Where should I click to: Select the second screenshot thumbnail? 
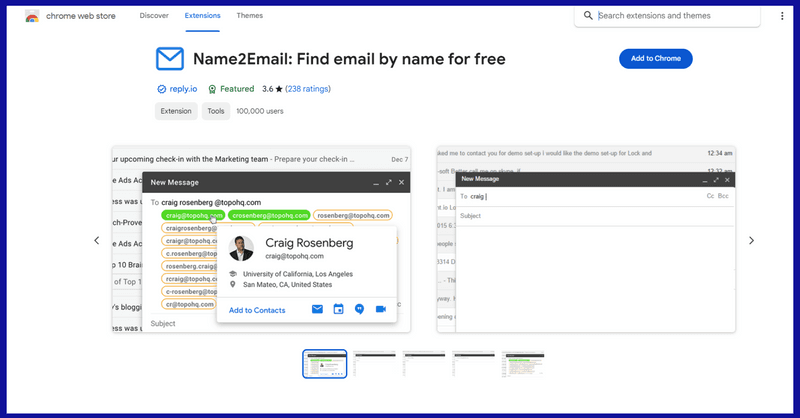[x=374, y=364]
